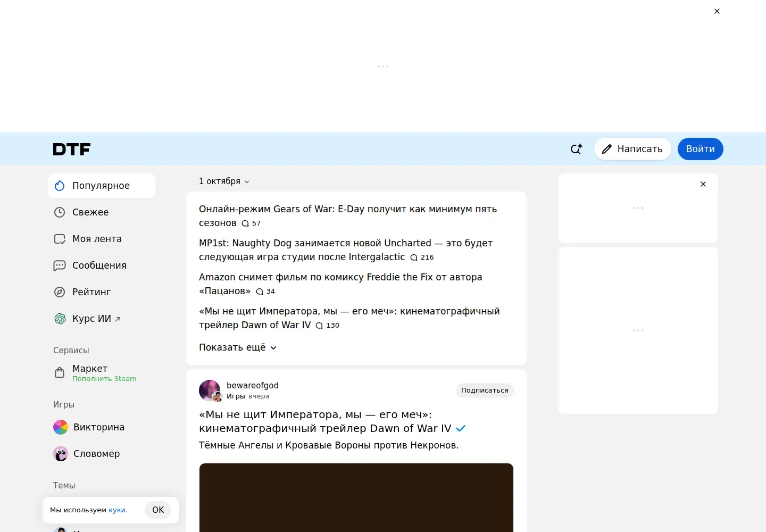Click the DTF logo
This screenshot has width=766, height=532.
pyautogui.click(x=72, y=149)
